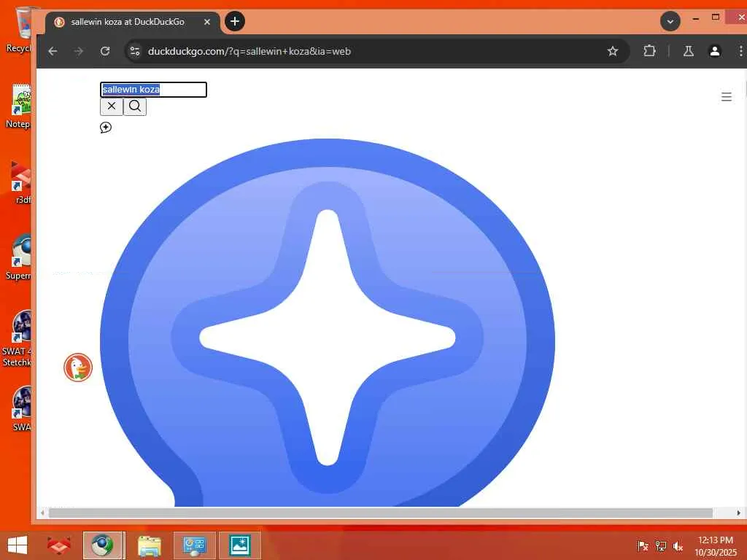This screenshot has width=747, height=560.
Task: Open a new browser tab
Action: pos(235,21)
